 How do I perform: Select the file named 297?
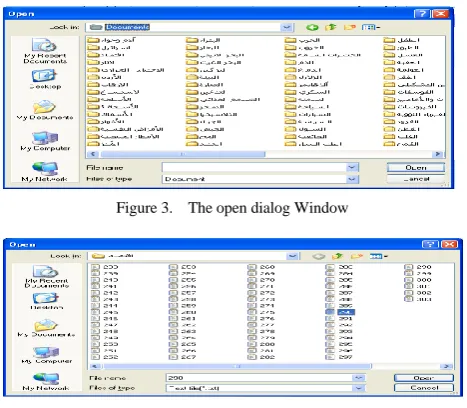[339, 357]
